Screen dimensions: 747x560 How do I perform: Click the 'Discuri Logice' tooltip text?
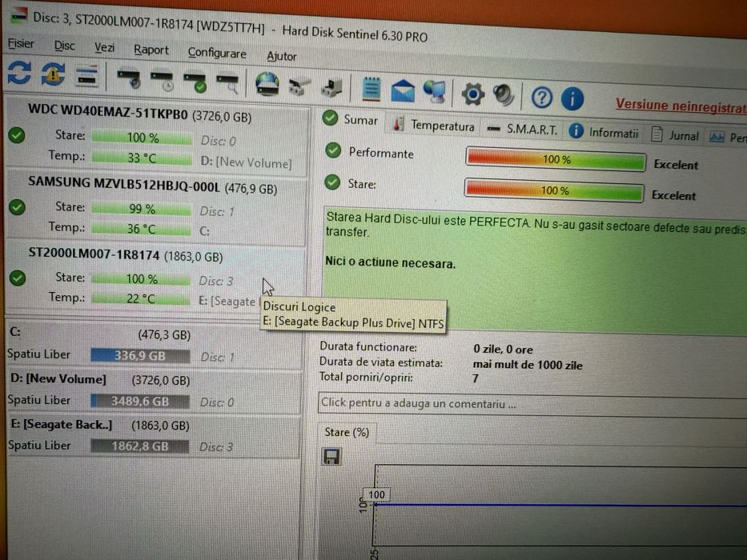299,307
